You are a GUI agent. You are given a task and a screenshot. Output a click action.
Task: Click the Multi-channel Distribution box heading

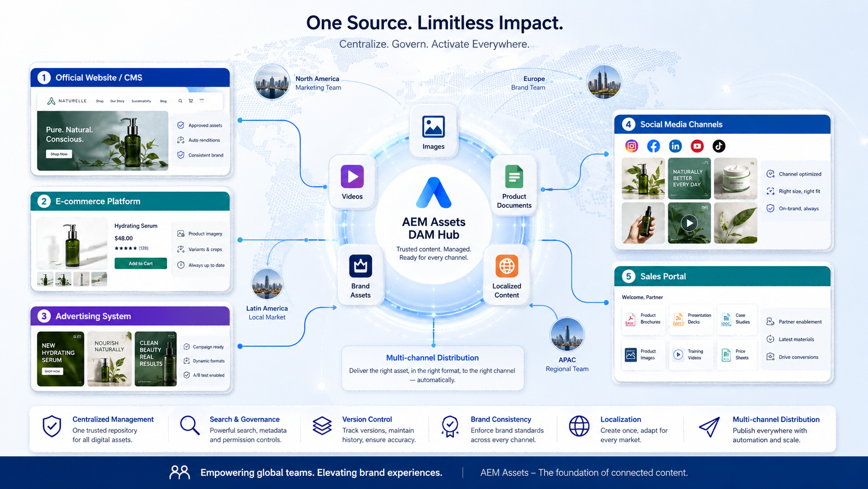tap(432, 358)
